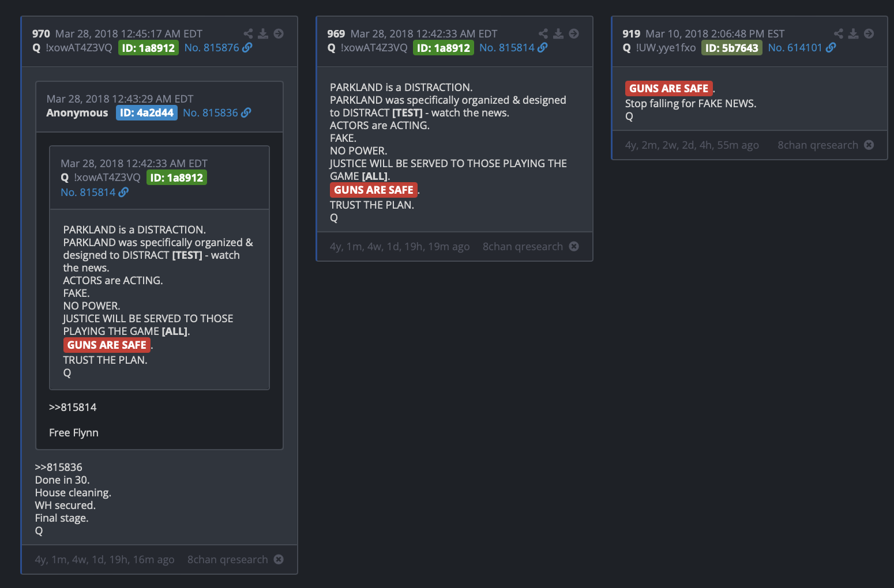Download post 919
The image size is (894, 588).
point(854,33)
